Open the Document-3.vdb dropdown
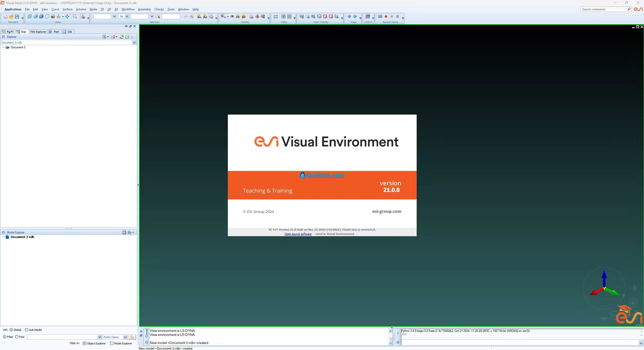 tap(134, 43)
